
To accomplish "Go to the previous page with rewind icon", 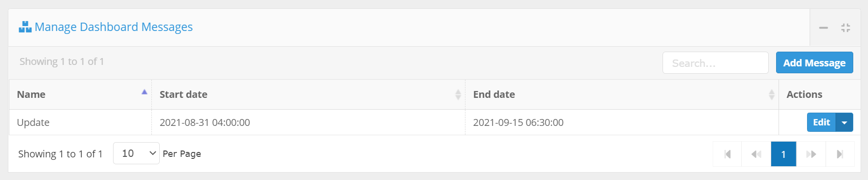I will (x=756, y=154).
